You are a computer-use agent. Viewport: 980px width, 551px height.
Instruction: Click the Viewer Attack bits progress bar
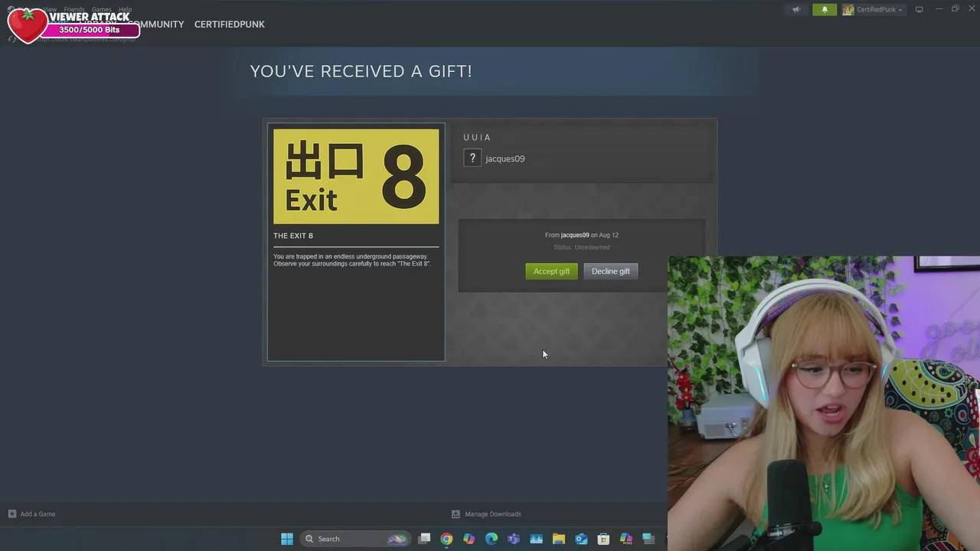click(90, 30)
